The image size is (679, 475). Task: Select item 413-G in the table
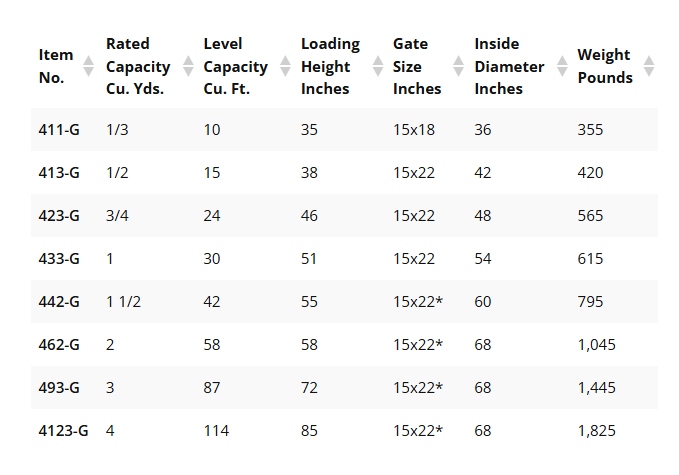pyautogui.click(x=59, y=173)
